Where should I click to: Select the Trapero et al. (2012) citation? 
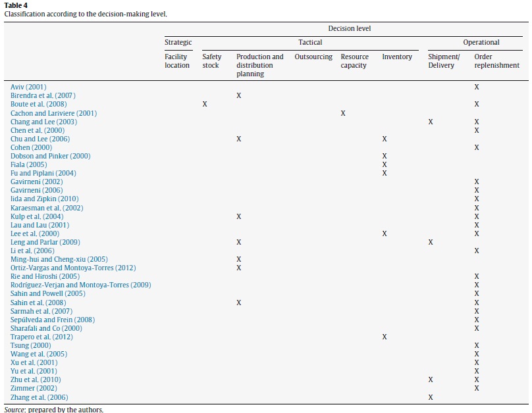(41, 337)
